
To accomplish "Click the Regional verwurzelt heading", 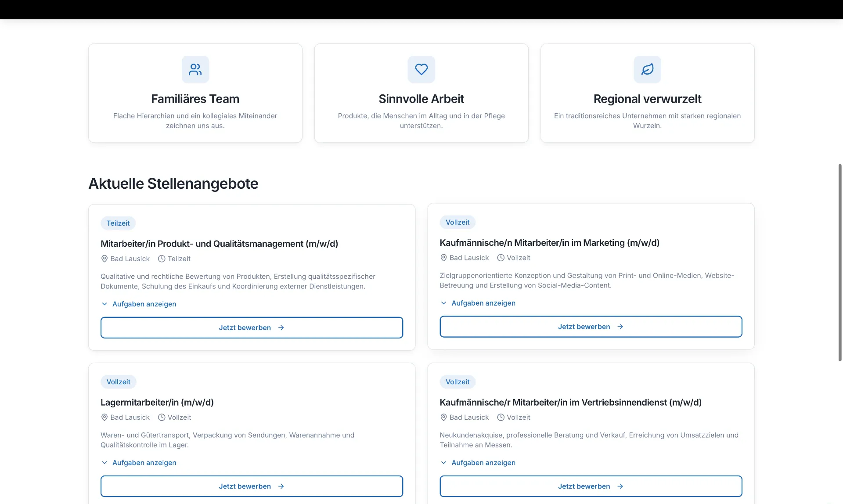I will pos(648,99).
